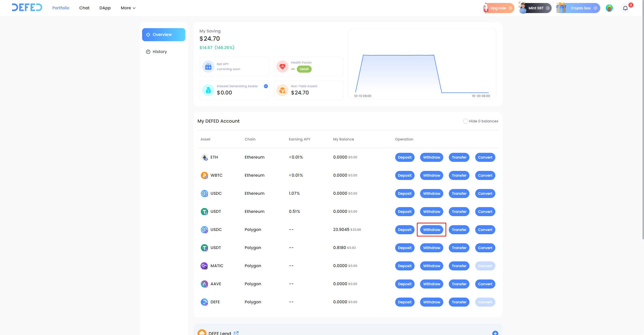
Task: Switch to the History tab
Action: click(x=159, y=52)
